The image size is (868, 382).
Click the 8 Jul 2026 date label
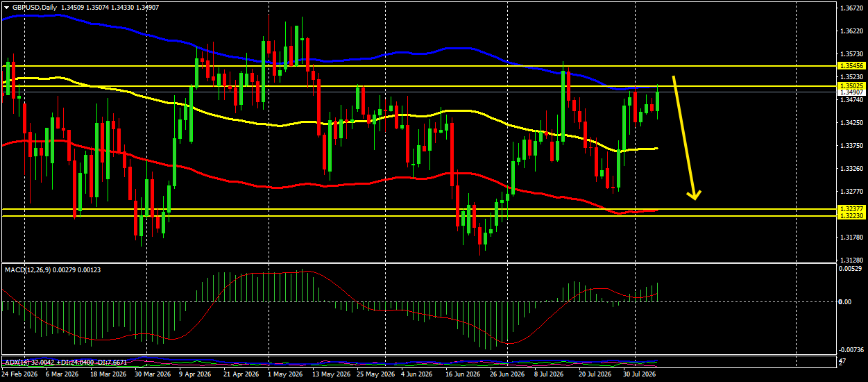pos(550,374)
